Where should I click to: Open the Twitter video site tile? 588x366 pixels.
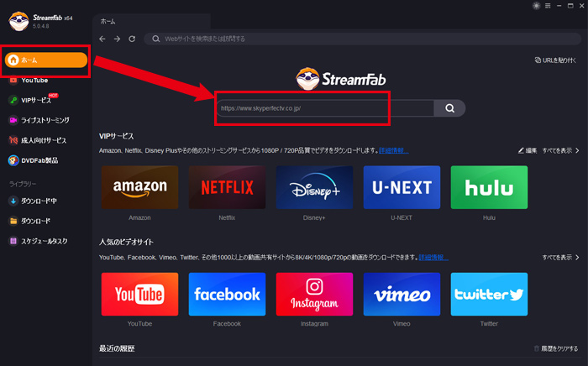[x=489, y=294]
